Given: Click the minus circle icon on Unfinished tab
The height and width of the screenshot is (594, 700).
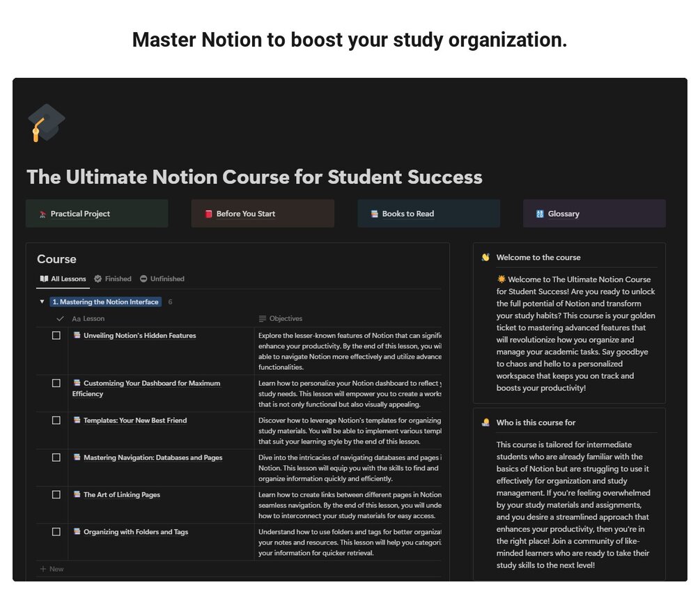Looking at the screenshot, I should pos(143,279).
